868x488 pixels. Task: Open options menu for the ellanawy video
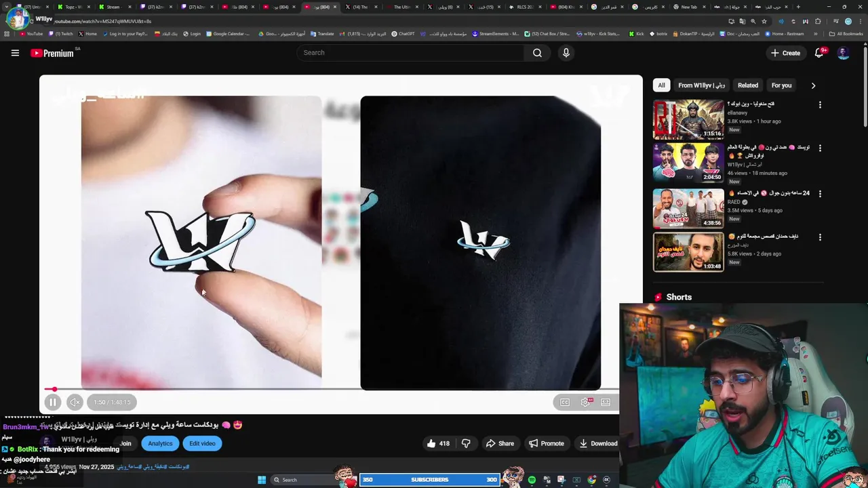coord(820,104)
